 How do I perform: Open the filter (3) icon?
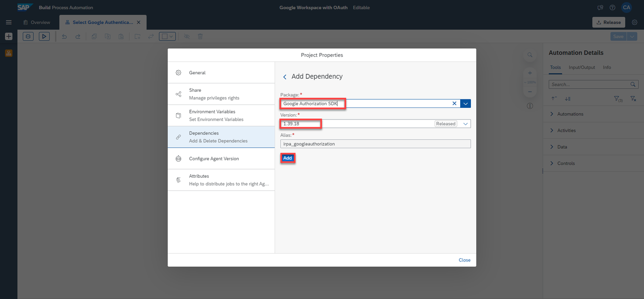[x=618, y=98]
